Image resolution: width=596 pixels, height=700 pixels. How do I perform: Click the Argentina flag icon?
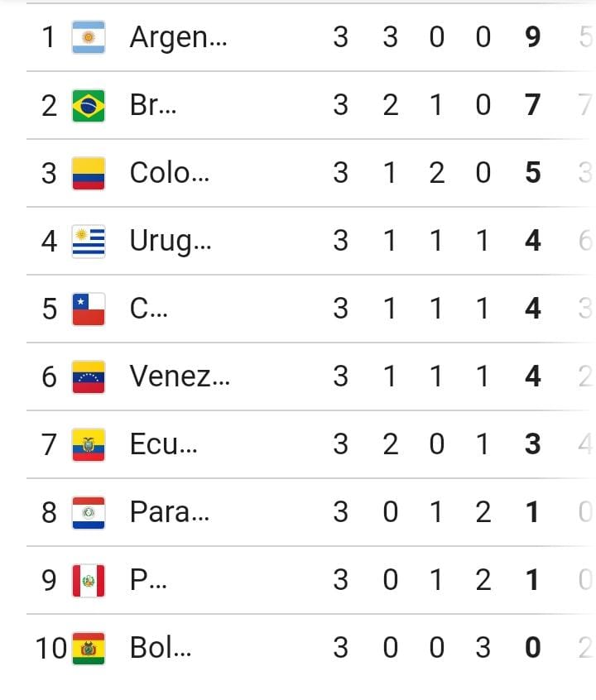(x=89, y=37)
